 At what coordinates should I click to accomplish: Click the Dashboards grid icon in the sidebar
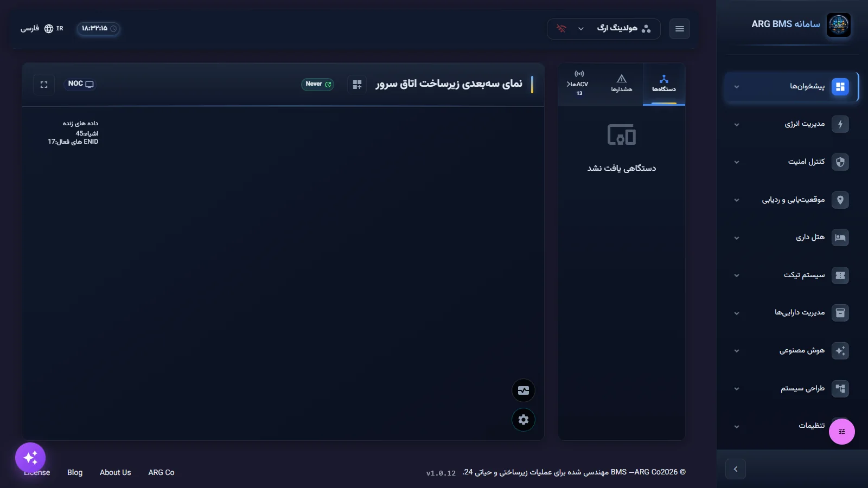pos(840,87)
